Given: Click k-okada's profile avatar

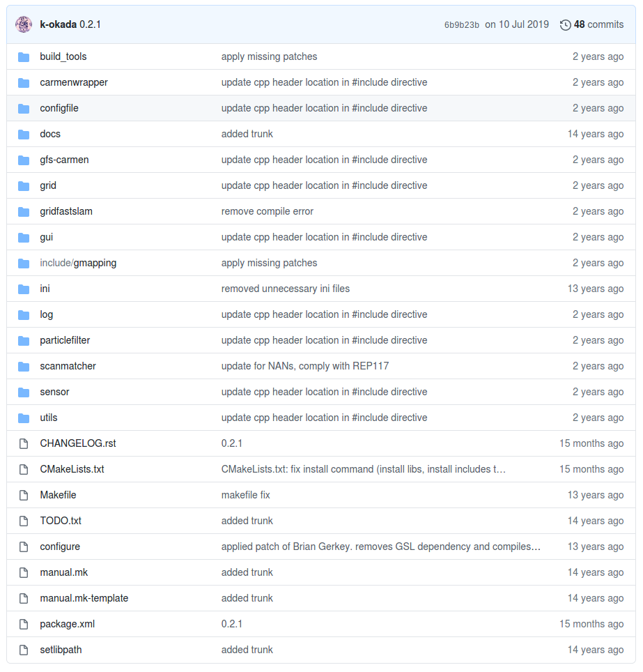Looking at the screenshot, I should click(x=23, y=24).
